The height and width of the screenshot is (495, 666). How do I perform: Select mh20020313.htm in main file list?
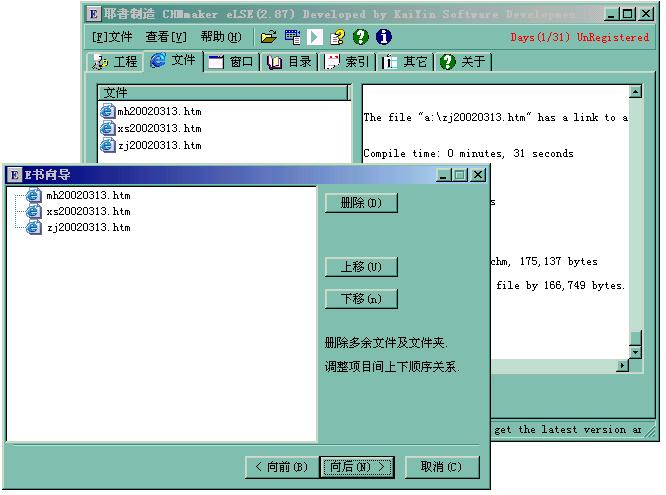pyautogui.click(x=158, y=111)
